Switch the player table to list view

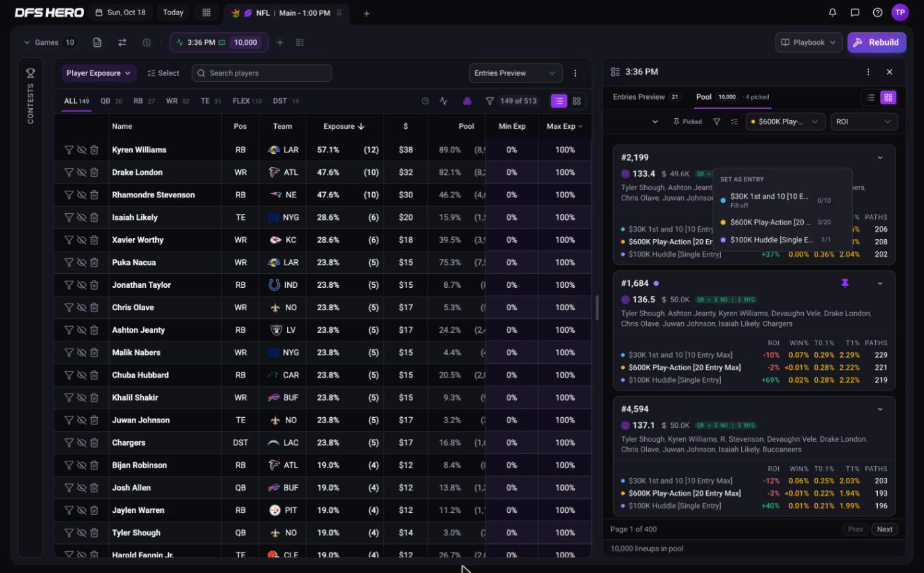pyautogui.click(x=559, y=101)
